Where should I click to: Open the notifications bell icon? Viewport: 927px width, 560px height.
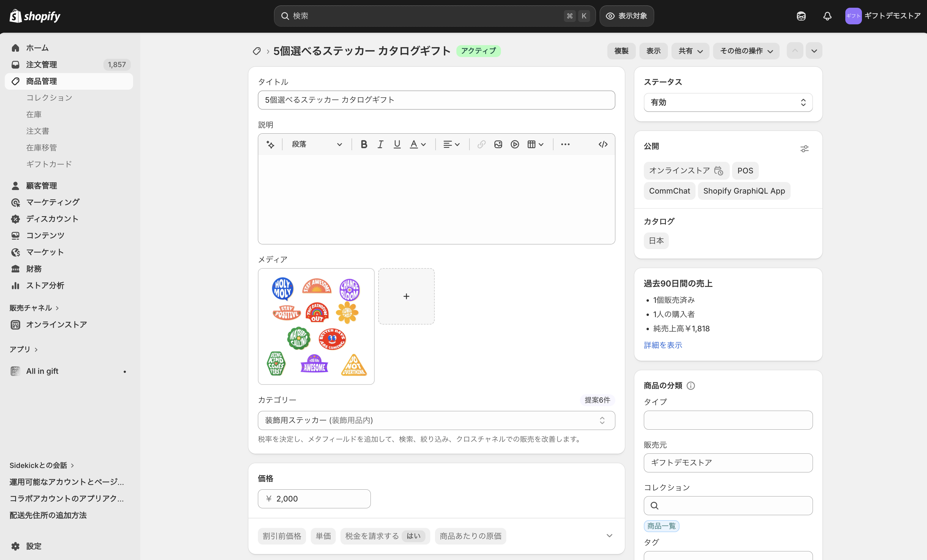(827, 16)
